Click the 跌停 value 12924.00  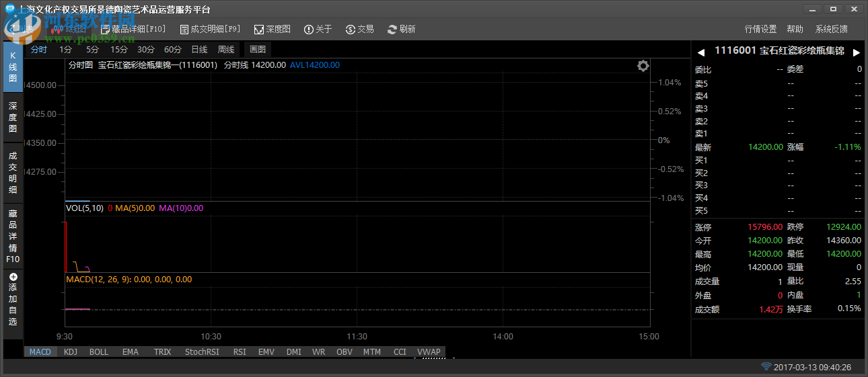click(x=844, y=227)
